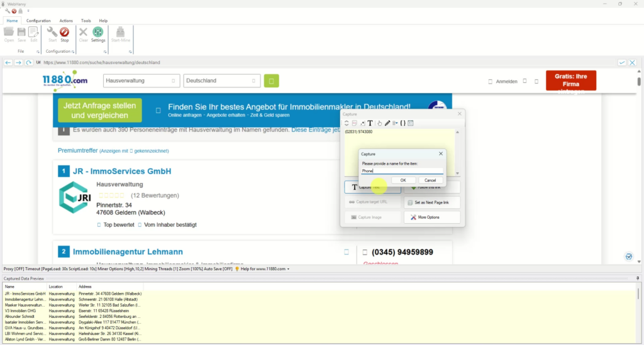The width and height of the screenshot is (644, 345).
Task: Stop configuration using the red Stop icon
Action: [x=65, y=35]
